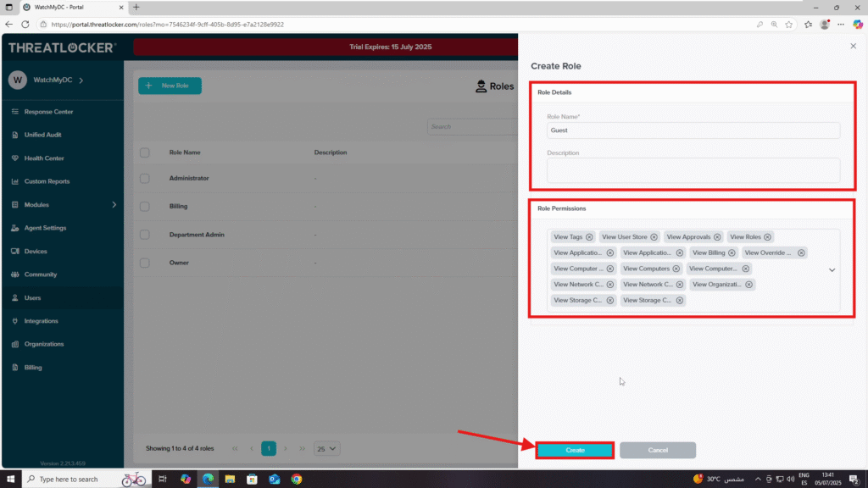The width and height of the screenshot is (868, 488).
Task: Click the Devices sidebar icon
Action: tap(15, 251)
